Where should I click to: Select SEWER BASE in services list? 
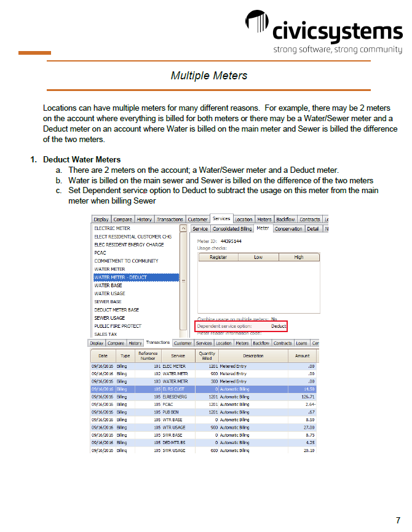108,301
